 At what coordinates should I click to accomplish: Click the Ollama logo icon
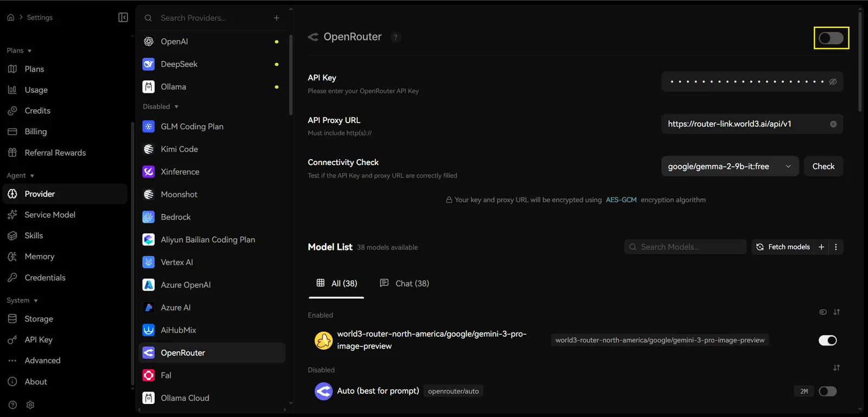(149, 87)
